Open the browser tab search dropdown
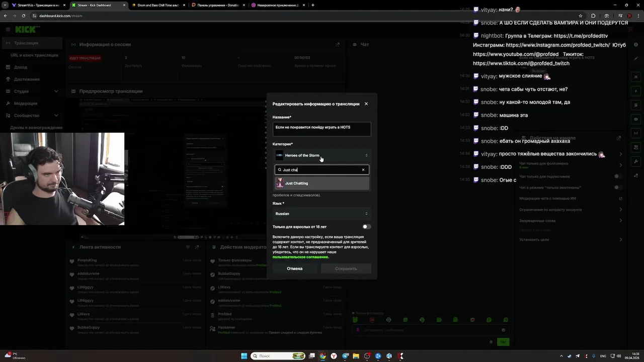The width and height of the screenshot is (644, 362). click(5, 5)
